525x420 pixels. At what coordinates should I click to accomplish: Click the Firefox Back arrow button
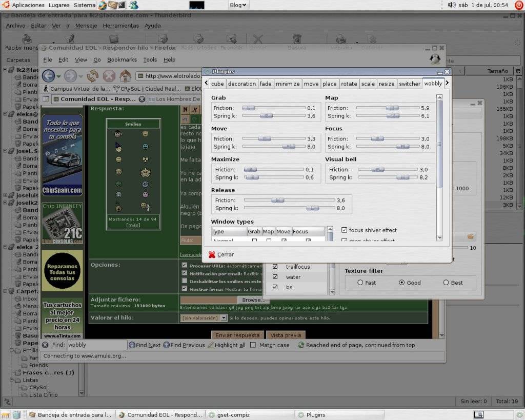coord(48,76)
